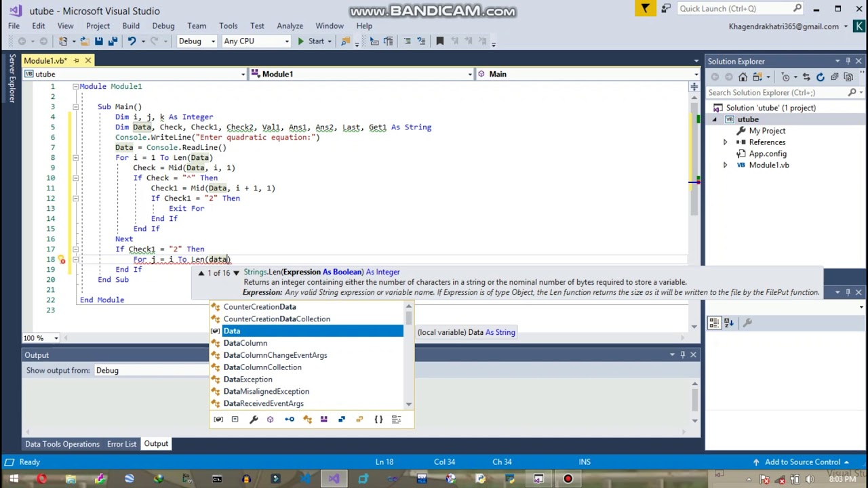Click the Start debugging button
The image size is (868, 488).
[x=311, y=41]
